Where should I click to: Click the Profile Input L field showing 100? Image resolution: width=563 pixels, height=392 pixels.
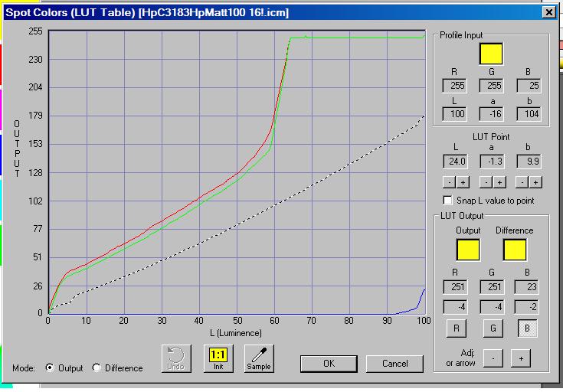click(454, 114)
